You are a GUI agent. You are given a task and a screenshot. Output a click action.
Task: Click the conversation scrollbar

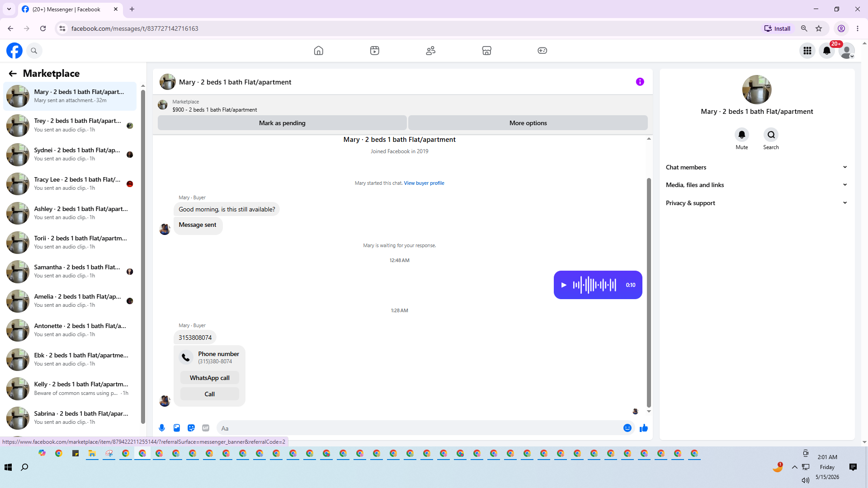(x=649, y=293)
